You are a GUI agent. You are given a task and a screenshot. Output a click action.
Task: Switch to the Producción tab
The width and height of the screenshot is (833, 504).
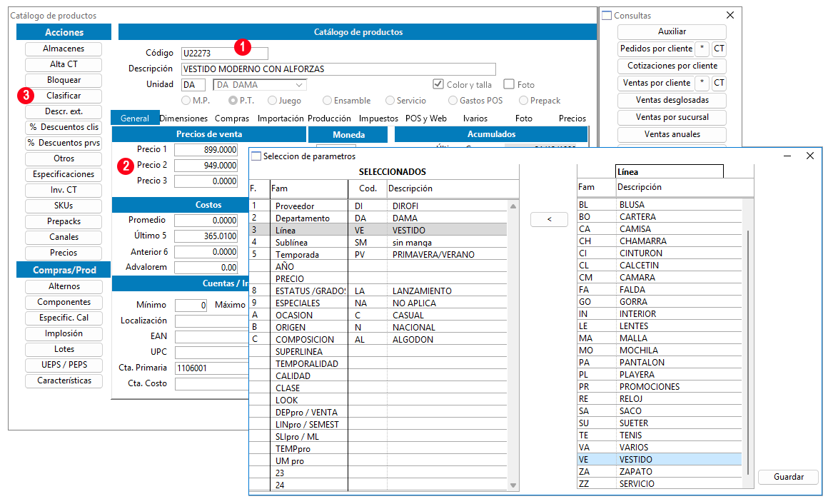(x=329, y=119)
